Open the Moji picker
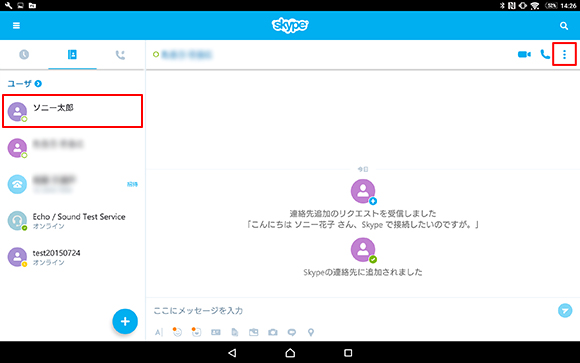 click(x=196, y=332)
